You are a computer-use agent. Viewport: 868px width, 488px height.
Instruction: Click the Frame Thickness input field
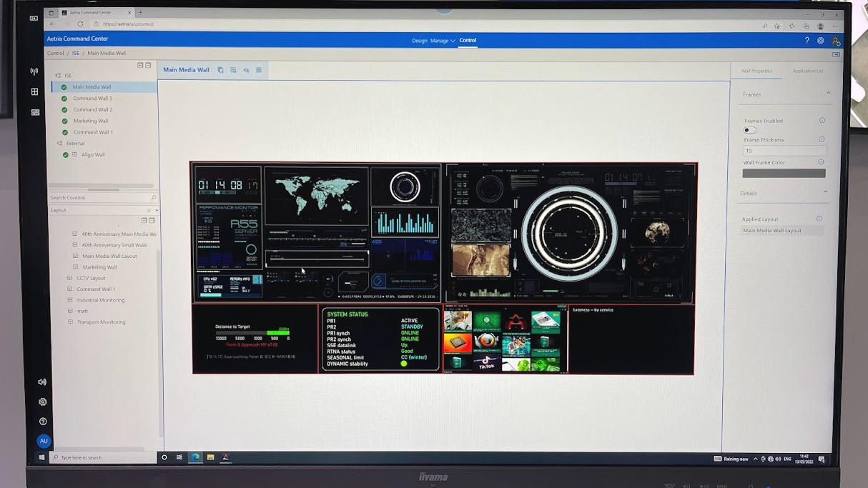click(784, 151)
